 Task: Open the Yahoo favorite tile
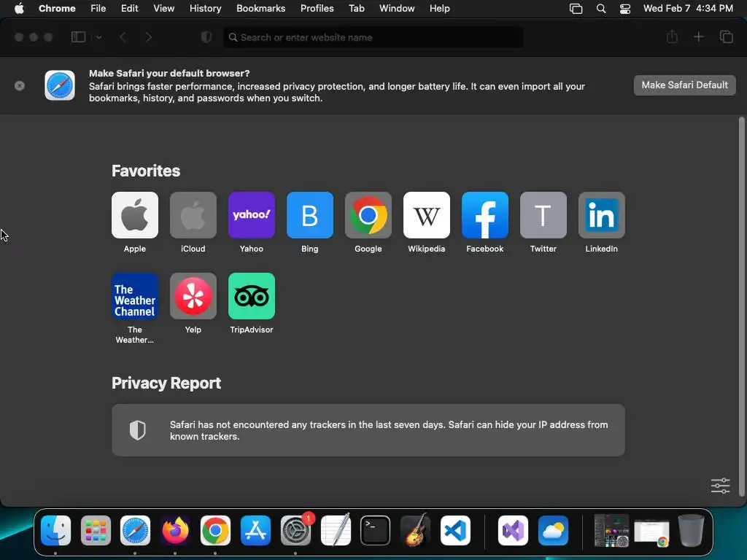(252, 215)
